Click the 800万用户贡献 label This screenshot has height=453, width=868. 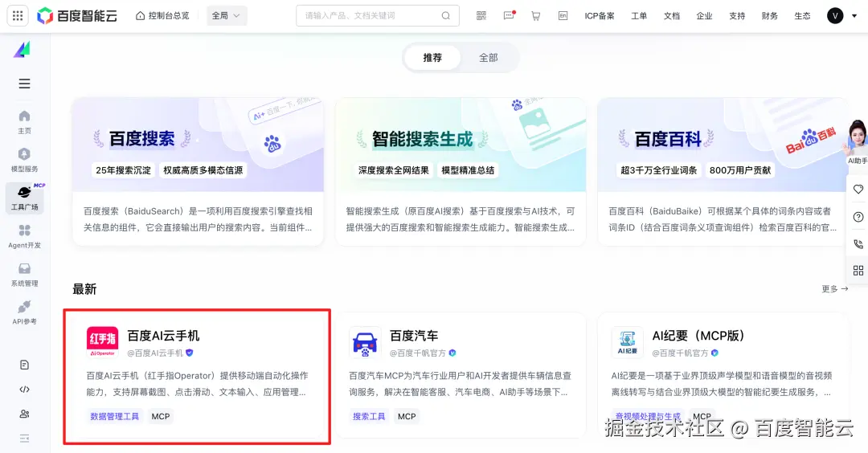pos(740,170)
